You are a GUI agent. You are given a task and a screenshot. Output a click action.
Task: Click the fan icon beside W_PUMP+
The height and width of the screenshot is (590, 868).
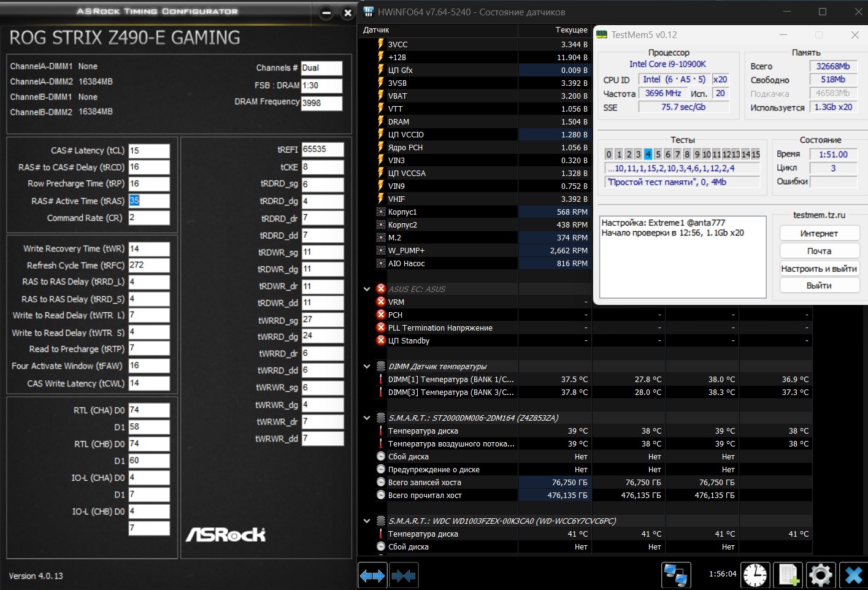(x=381, y=250)
